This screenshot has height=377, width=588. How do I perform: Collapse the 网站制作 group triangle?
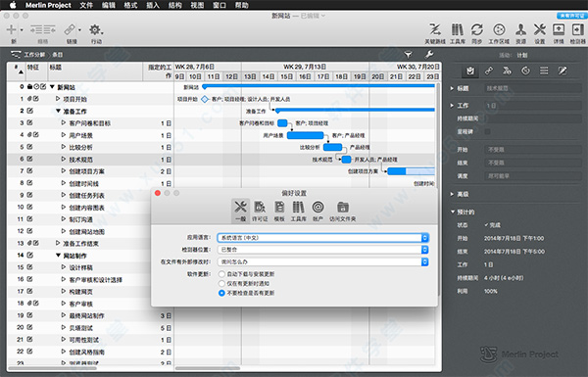58,256
